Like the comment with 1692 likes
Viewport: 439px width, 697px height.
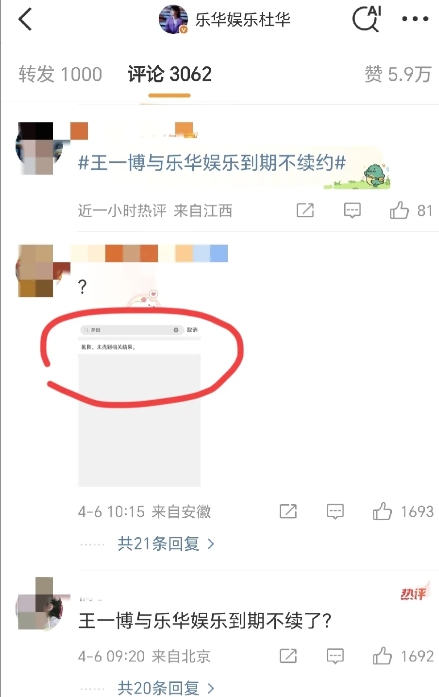pos(382,656)
